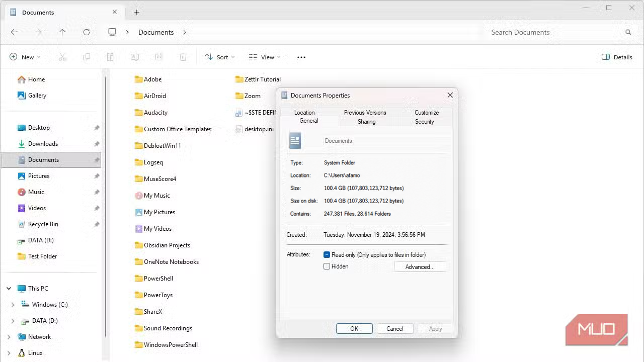The width and height of the screenshot is (644, 362).
Task: Open the See more ellipsis menu
Action: point(301,57)
